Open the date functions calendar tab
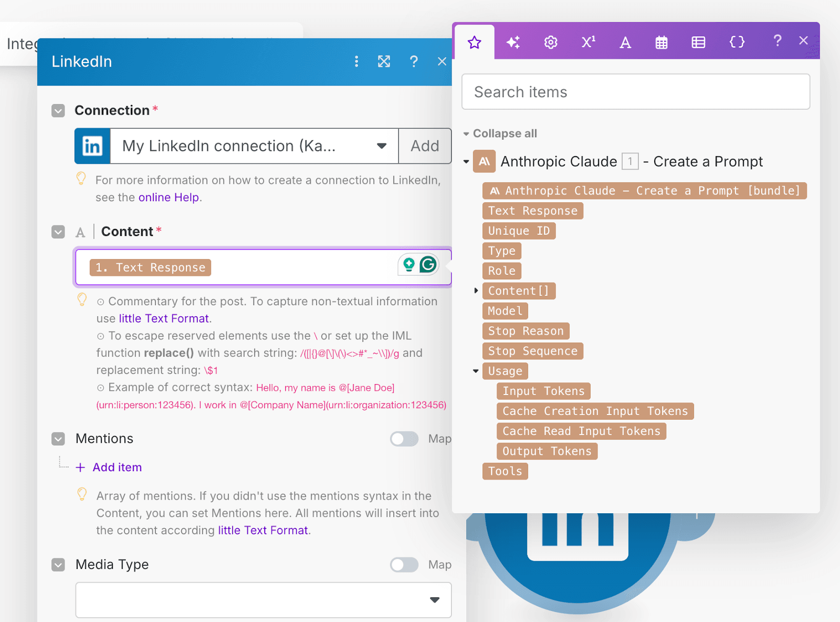Viewport: 840px width, 622px height. click(x=661, y=42)
